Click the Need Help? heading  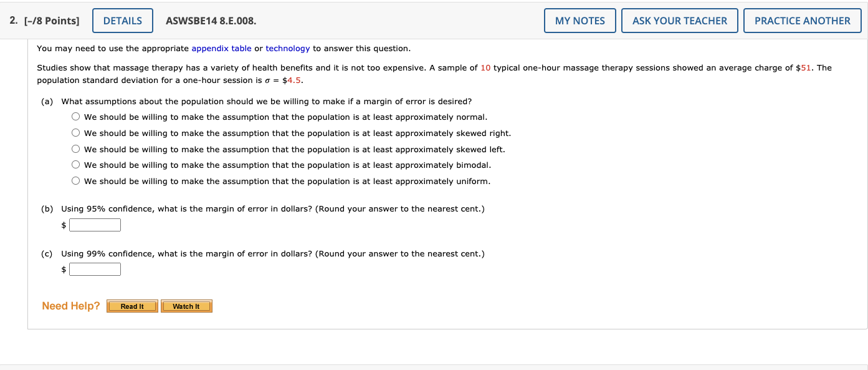pyautogui.click(x=70, y=305)
